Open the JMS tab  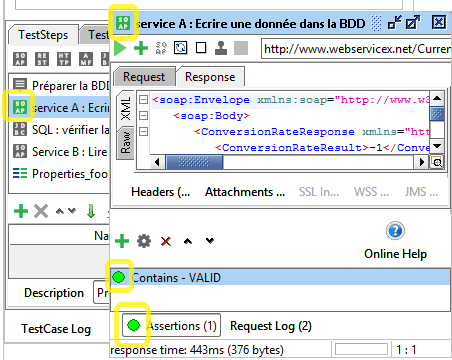pyautogui.click(x=421, y=192)
